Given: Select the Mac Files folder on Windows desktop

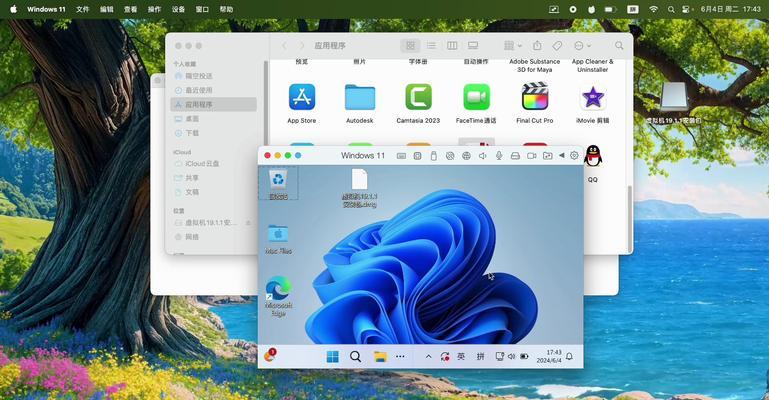Looking at the screenshot, I should 278,239.
